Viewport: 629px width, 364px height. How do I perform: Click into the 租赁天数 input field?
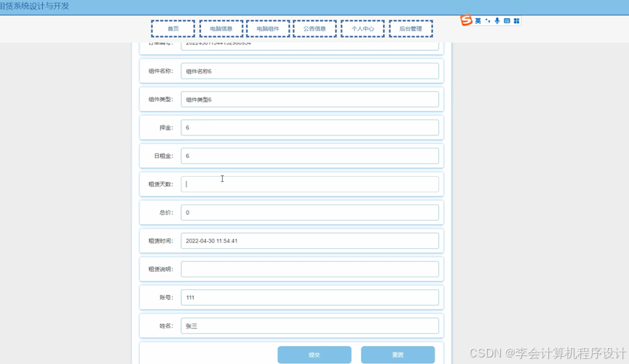coord(309,184)
